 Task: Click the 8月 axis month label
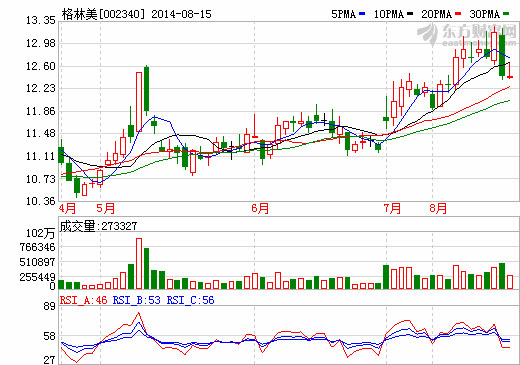pyautogui.click(x=438, y=209)
